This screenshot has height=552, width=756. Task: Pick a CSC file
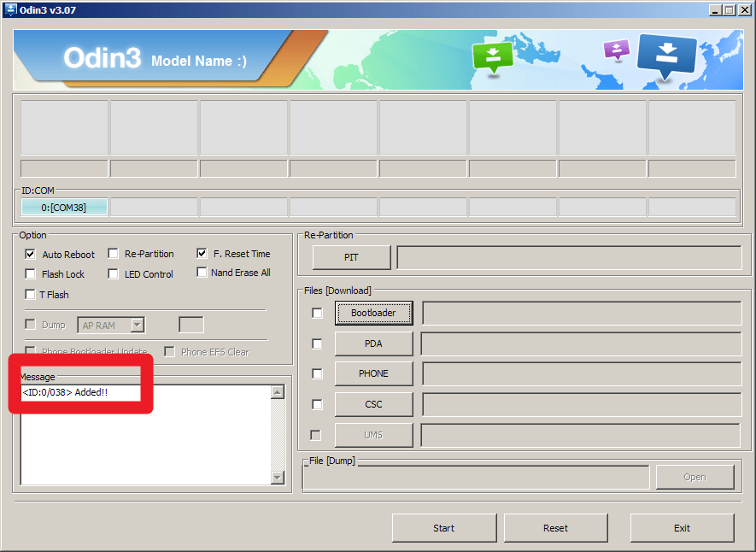(x=373, y=404)
